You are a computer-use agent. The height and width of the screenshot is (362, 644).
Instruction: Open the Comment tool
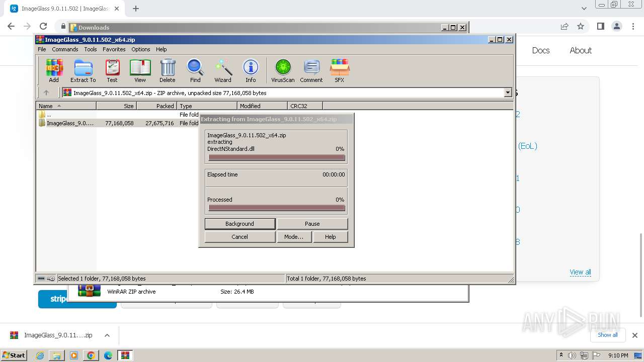(x=311, y=70)
